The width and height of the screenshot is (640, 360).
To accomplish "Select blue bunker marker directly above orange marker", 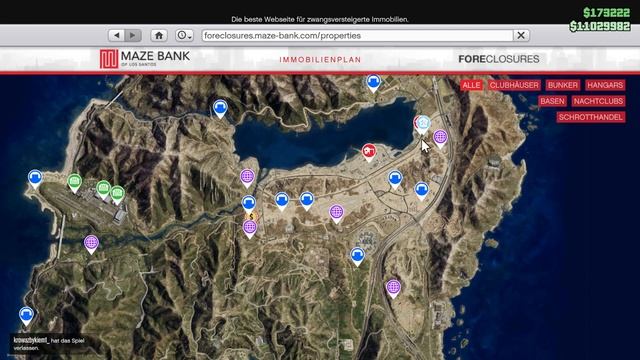I will (249, 203).
